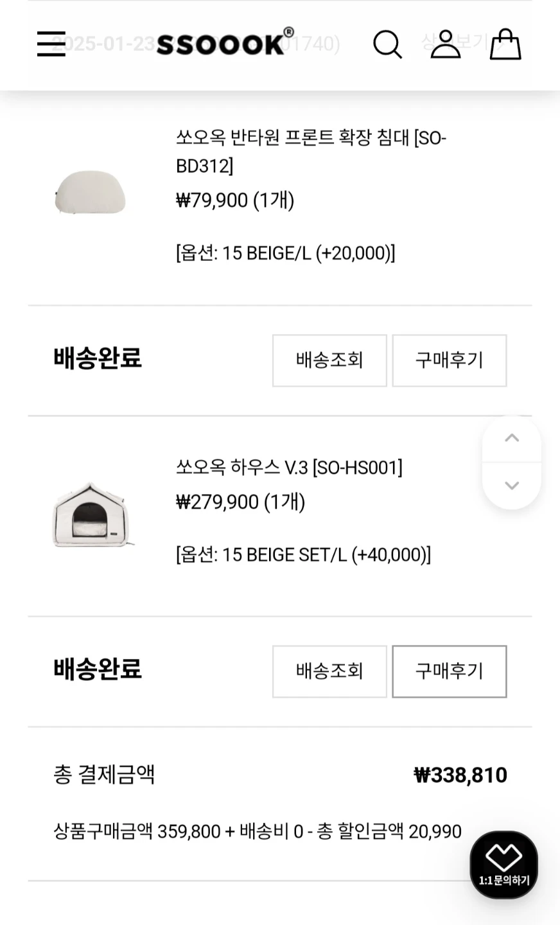
Task: Click 구매후기 for the 하우스 V.3 item
Action: click(x=450, y=671)
